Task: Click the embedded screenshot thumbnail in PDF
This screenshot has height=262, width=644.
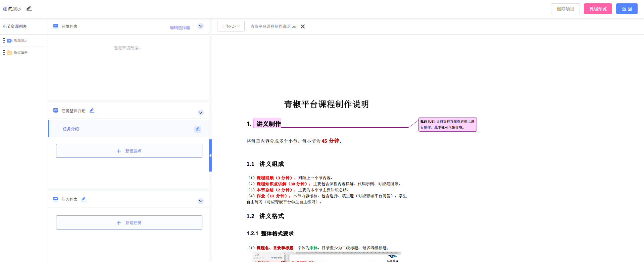Action: (327, 257)
